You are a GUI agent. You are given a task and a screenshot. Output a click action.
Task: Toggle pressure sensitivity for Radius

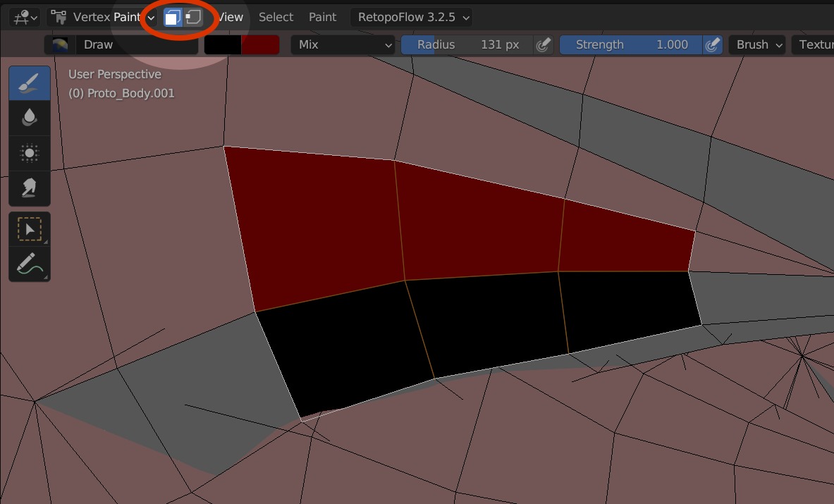(x=543, y=44)
